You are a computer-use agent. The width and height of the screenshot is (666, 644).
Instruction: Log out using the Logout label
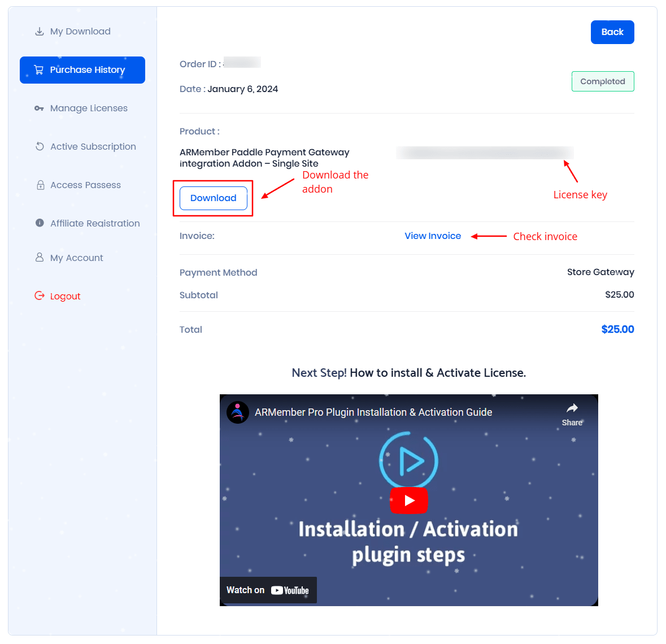click(65, 296)
